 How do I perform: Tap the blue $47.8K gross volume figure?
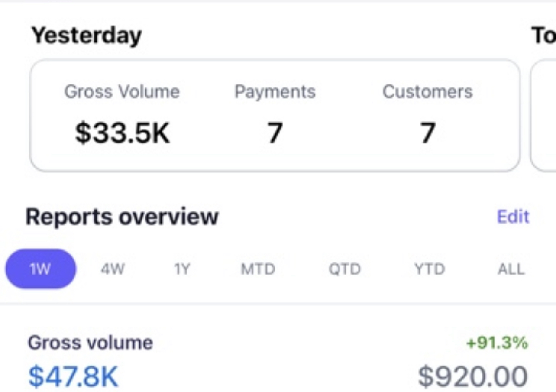[73, 376]
